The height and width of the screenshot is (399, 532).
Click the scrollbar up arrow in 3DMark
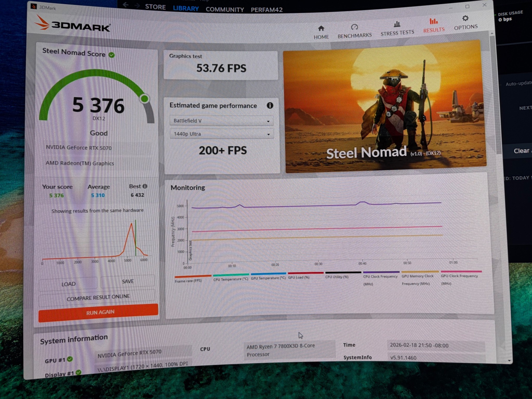tap(492, 33)
